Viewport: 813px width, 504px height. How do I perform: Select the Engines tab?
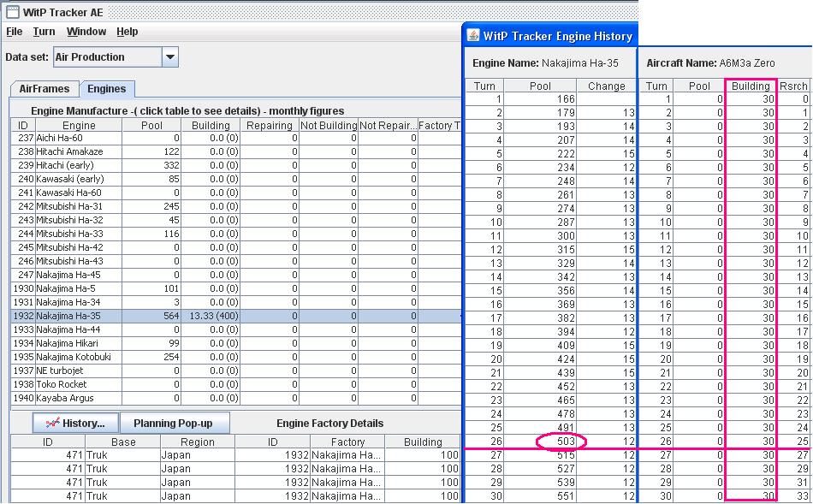pyautogui.click(x=107, y=89)
